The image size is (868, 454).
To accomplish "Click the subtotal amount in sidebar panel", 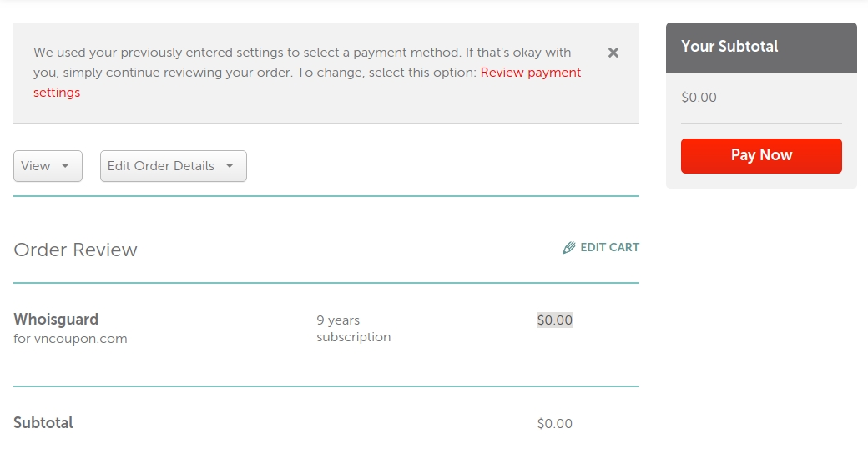I will tap(699, 98).
